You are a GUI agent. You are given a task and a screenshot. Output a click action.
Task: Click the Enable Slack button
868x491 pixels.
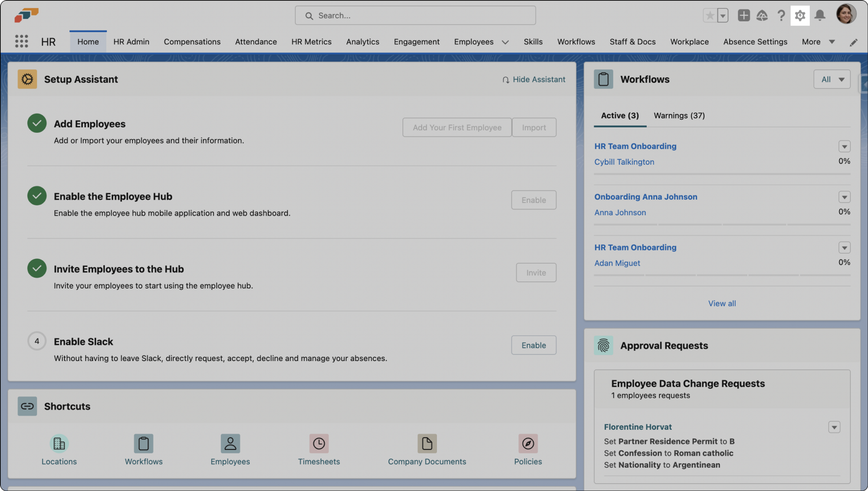tap(533, 345)
